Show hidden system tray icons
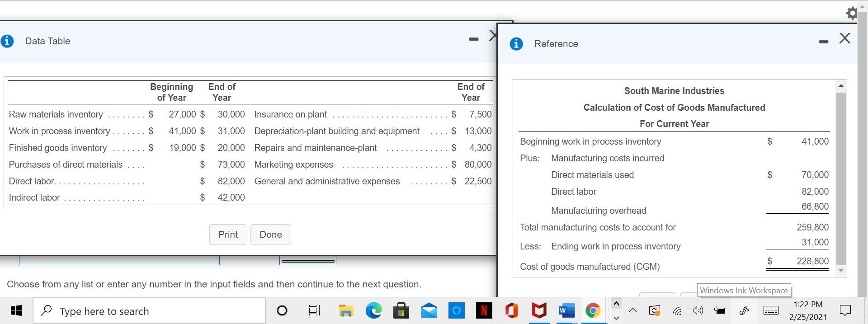Image resolution: width=868 pixels, height=324 pixels. [633, 310]
